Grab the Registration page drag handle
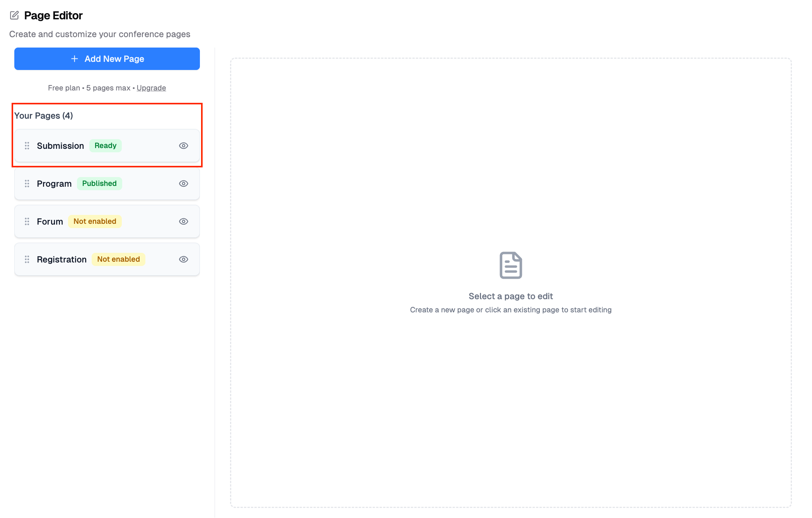The image size is (812, 518). [27, 259]
